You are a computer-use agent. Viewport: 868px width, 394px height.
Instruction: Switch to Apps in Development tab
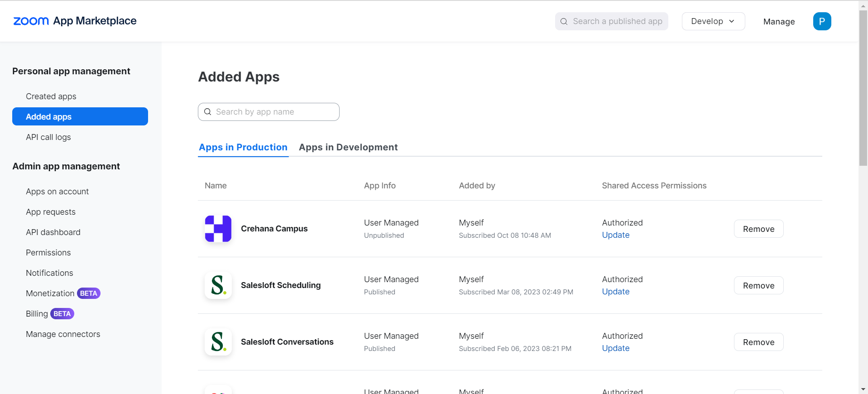pyautogui.click(x=348, y=147)
